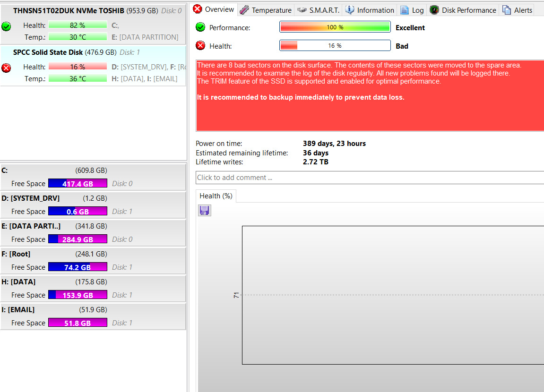Viewport: 544px width, 392px height.
Task: Select the F: [Root] partition
Action: pos(93,261)
